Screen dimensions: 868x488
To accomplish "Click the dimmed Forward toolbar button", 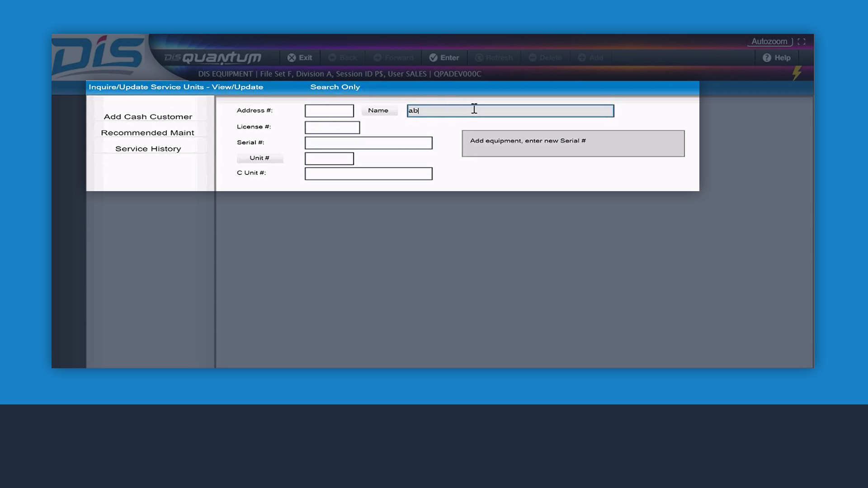I will [x=393, y=57].
